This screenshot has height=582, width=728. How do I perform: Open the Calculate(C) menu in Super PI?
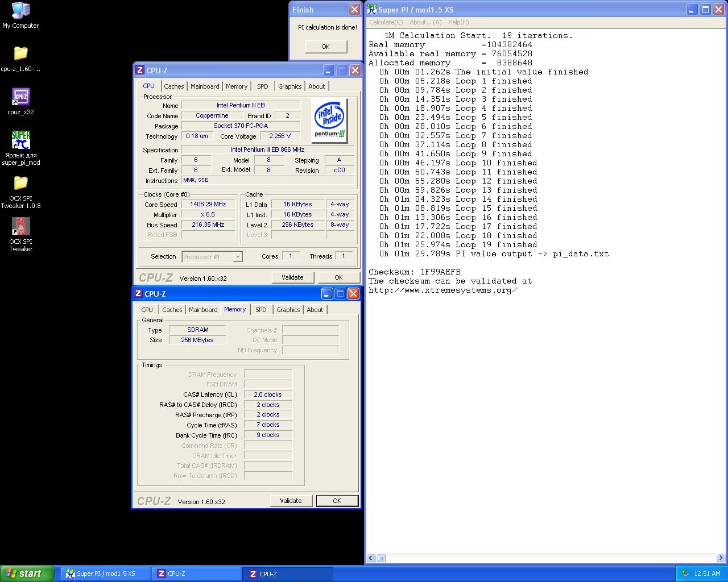point(386,22)
